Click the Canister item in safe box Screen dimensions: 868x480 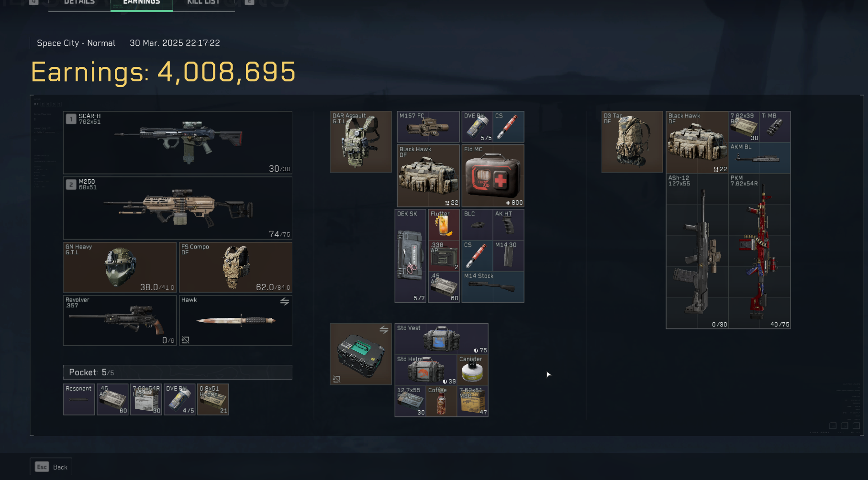click(472, 370)
